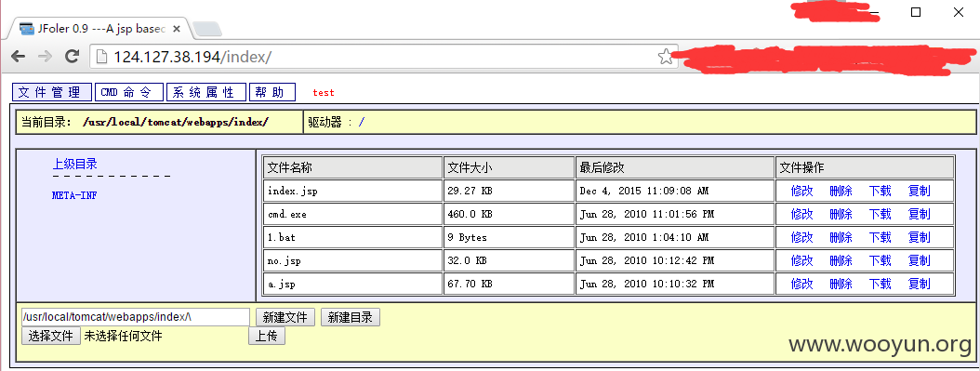
Task: Click the 最后修改 column header
Action: pyautogui.click(x=675, y=167)
